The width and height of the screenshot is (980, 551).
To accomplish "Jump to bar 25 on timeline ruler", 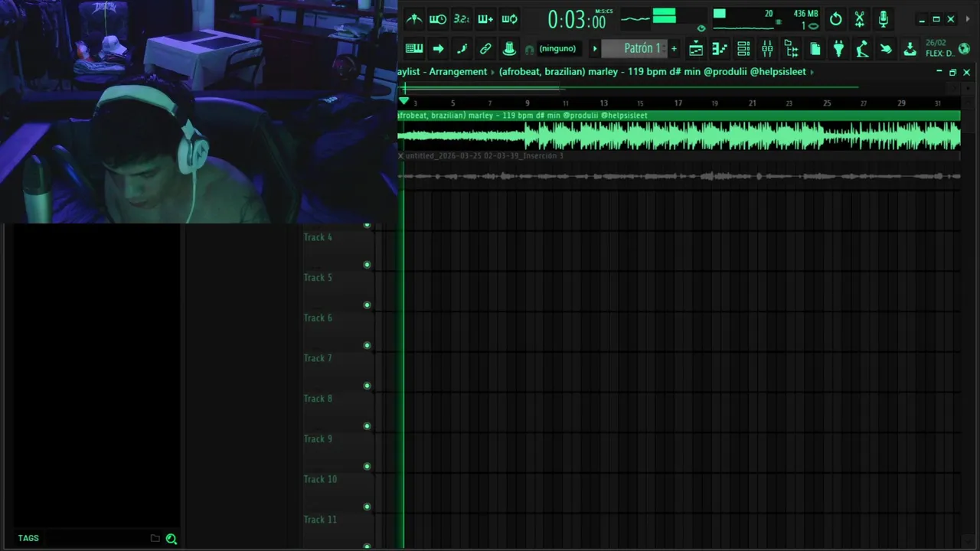I will click(827, 103).
